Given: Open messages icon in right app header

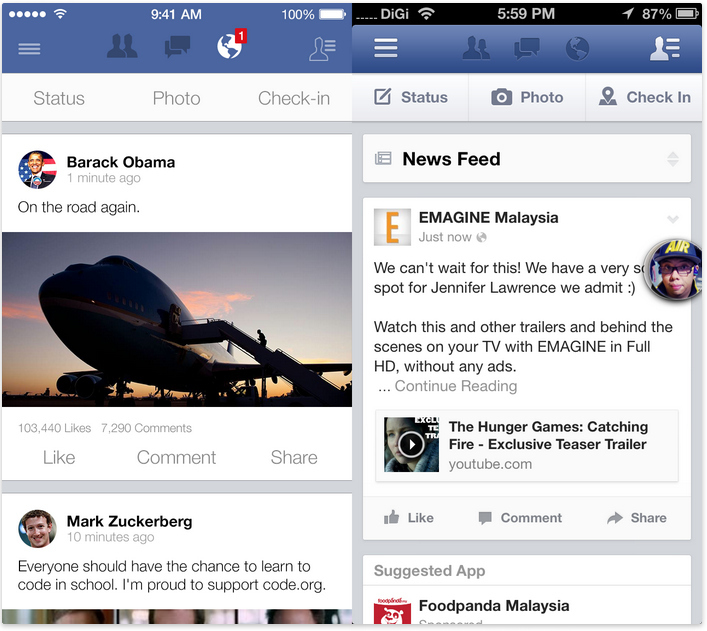Looking at the screenshot, I should pyautogui.click(x=527, y=48).
